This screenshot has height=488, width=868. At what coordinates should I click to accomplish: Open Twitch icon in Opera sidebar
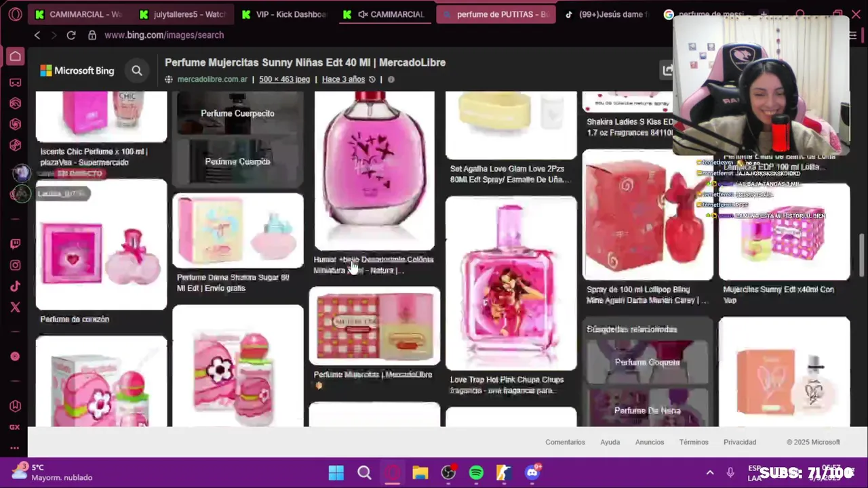(15, 244)
